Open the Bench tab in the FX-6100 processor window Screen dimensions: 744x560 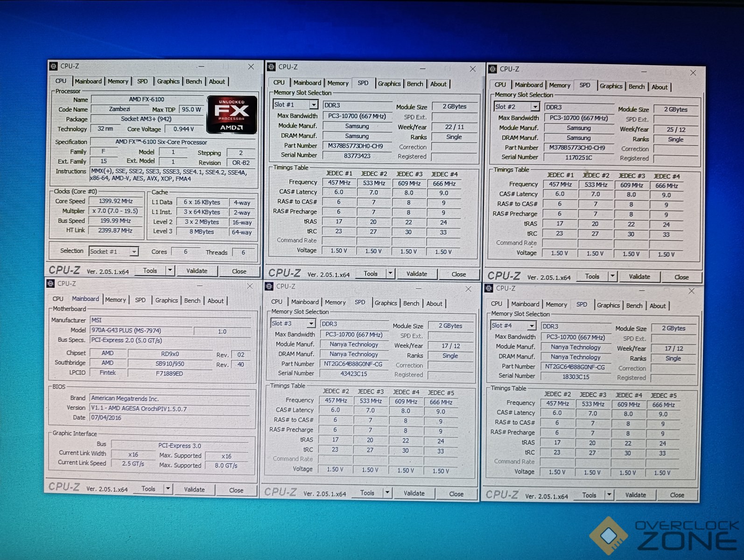(194, 81)
